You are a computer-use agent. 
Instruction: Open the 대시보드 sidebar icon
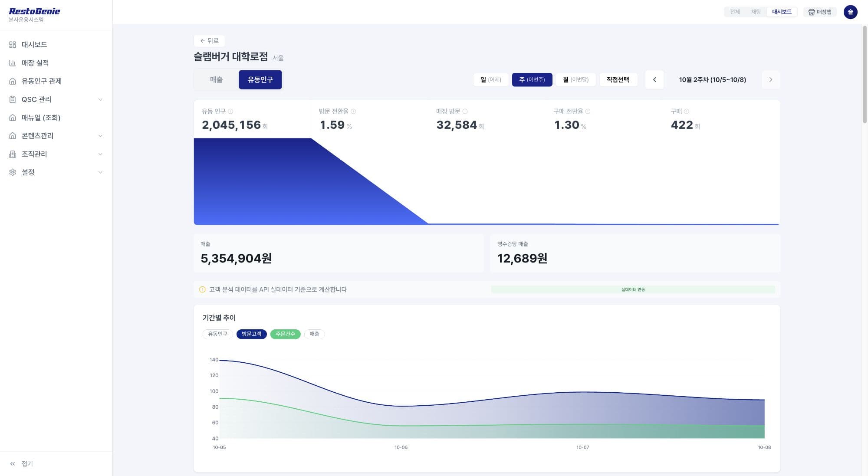pos(13,45)
